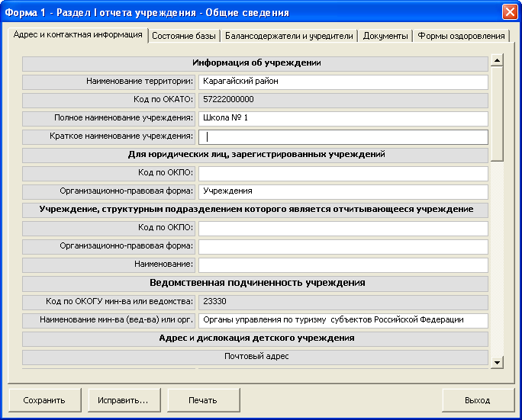
Task: Click the scroll up arrow
Action: click(497, 60)
